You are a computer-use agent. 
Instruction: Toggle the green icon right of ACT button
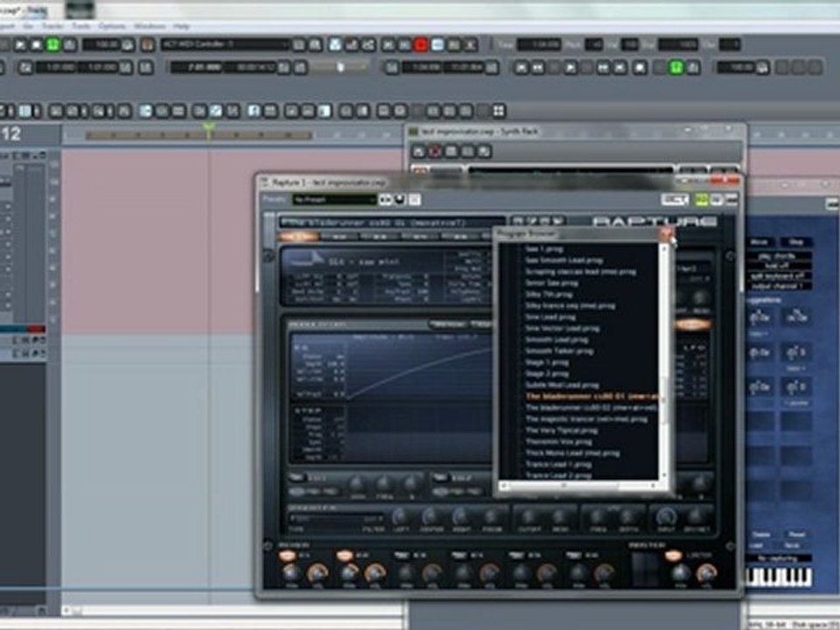(x=701, y=199)
